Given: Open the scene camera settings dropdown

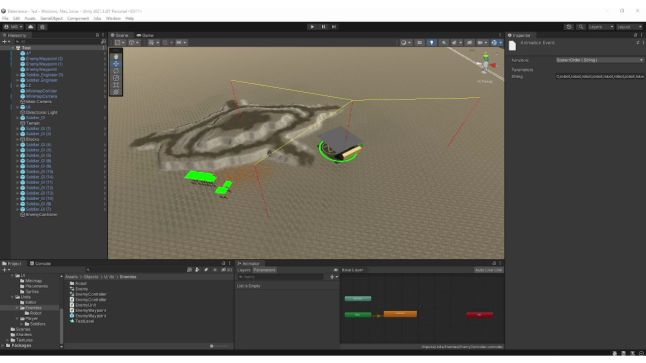Looking at the screenshot, I should [482, 42].
